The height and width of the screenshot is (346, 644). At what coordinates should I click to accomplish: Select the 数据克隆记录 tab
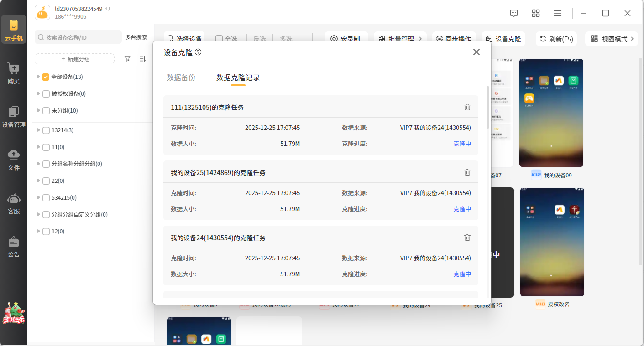(x=238, y=77)
